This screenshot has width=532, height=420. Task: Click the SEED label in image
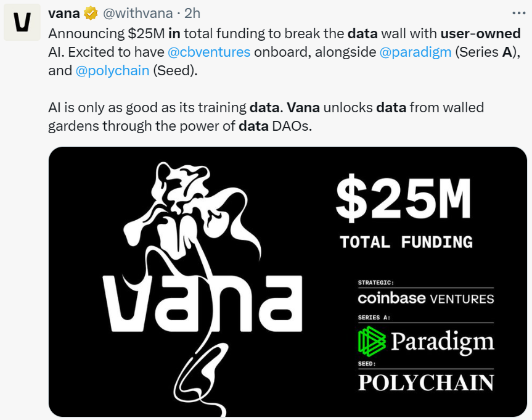(x=367, y=363)
